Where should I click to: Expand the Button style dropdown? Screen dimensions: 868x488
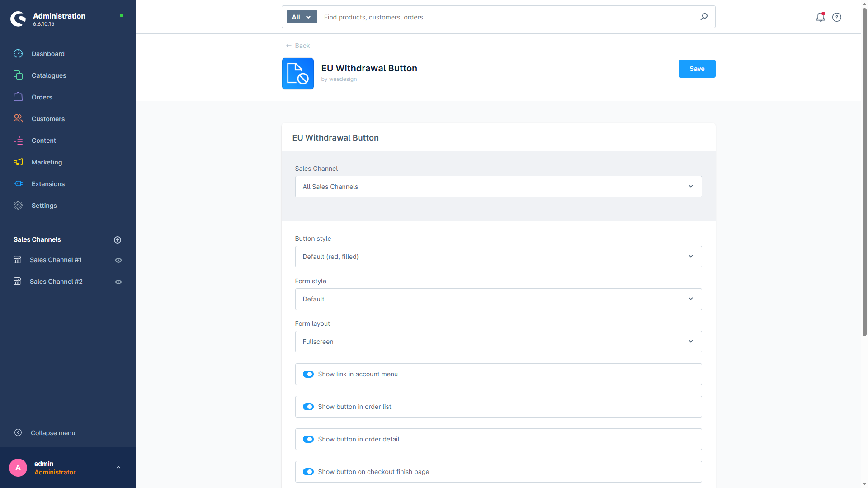point(498,257)
